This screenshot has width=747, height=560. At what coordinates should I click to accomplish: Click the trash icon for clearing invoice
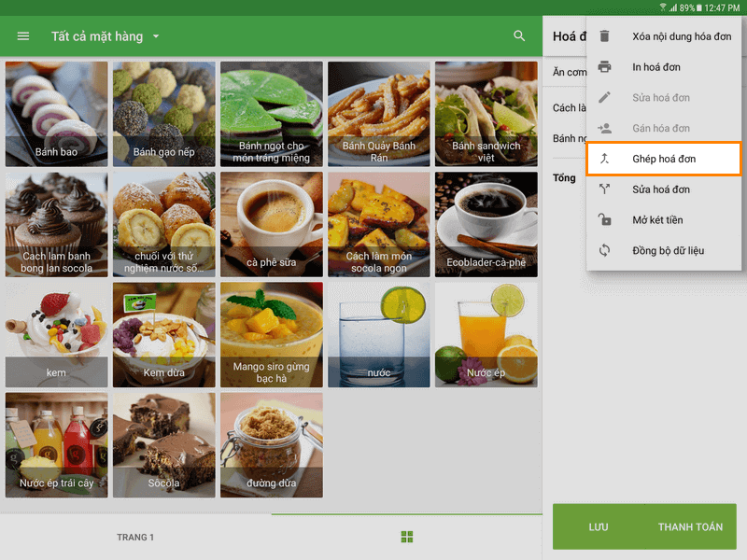point(605,36)
